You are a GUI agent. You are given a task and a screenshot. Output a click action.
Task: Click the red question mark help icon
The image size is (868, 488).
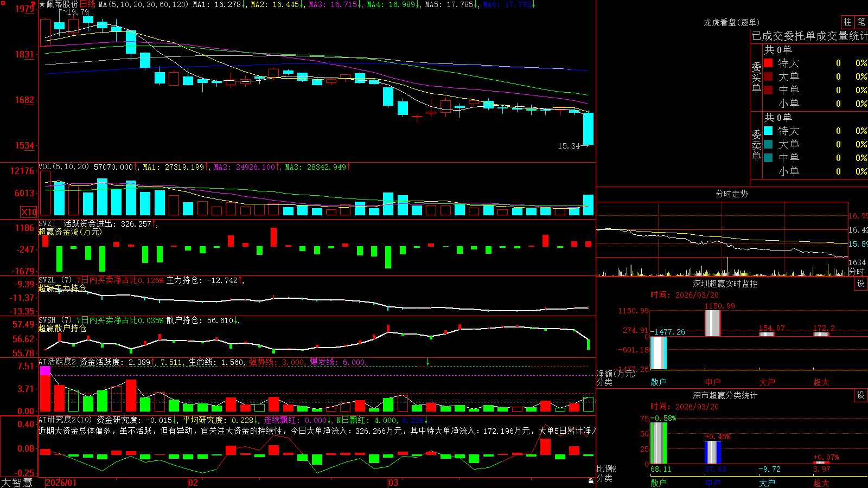point(33,4)
